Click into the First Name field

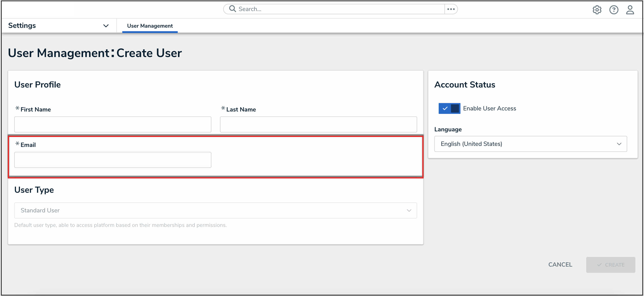coord(113,124)
